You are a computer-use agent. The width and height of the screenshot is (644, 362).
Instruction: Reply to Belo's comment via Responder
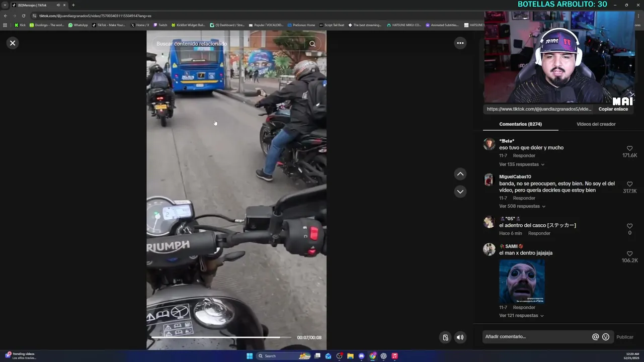[524, 156]
